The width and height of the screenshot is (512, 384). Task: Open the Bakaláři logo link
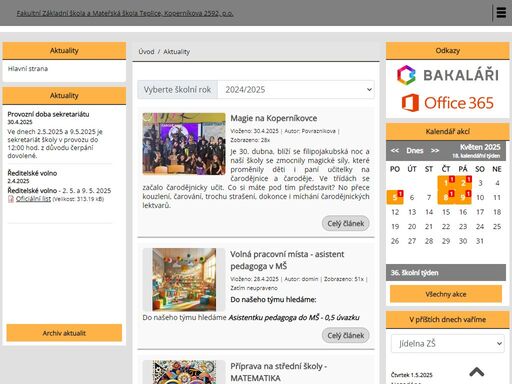click(x=448, y=75)
